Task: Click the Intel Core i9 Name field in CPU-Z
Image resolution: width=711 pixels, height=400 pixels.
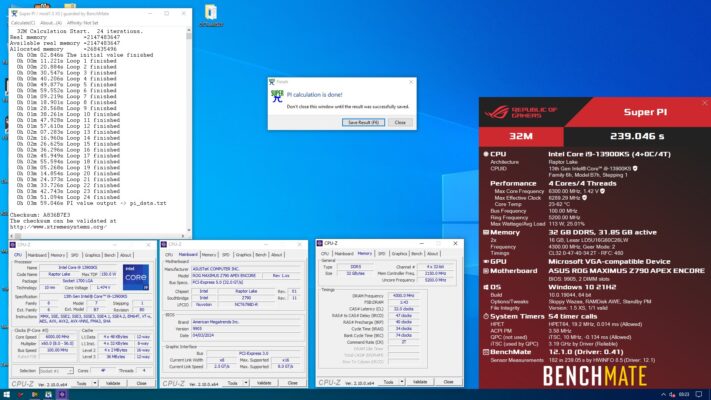Action: 78,268
